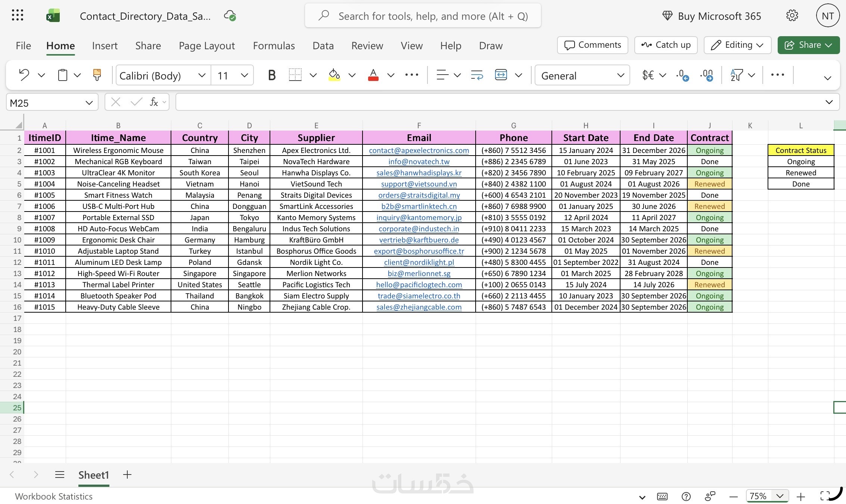Click the Undo icon

tap(24, 75)
